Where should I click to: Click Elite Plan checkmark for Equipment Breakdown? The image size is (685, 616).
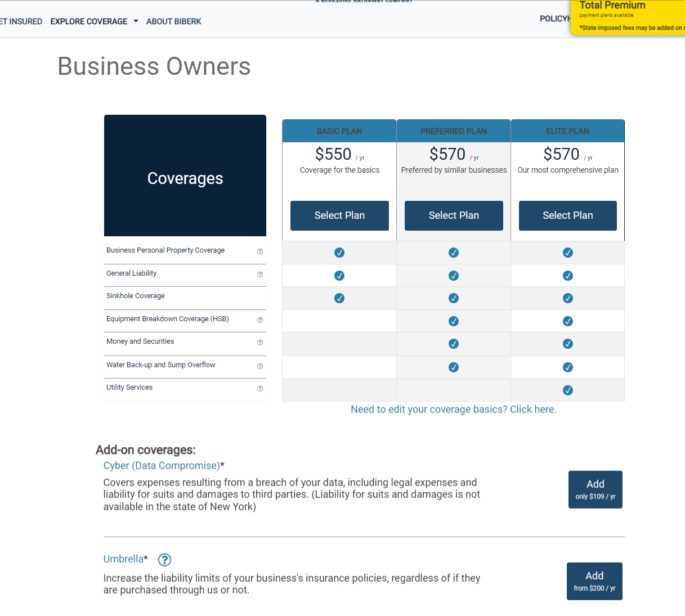(568, 321)
